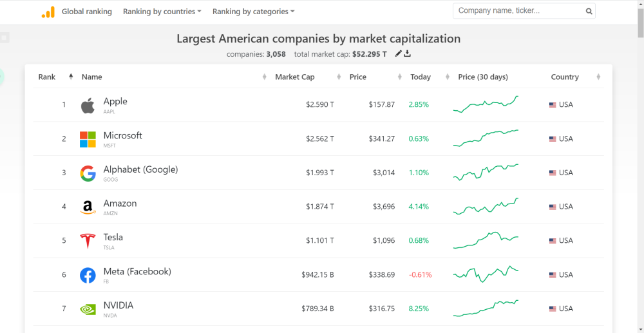Open the Ranking by countries dropdown
Viewport: 644px width, 333px height.
click(162, 12)
